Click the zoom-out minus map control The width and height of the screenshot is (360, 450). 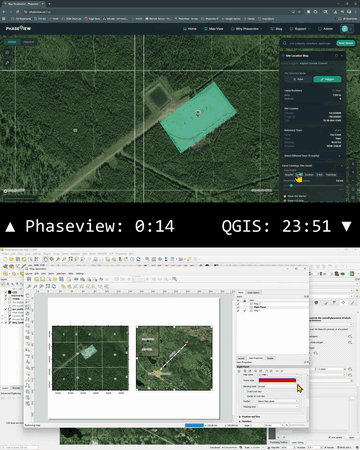click(353, 180)
